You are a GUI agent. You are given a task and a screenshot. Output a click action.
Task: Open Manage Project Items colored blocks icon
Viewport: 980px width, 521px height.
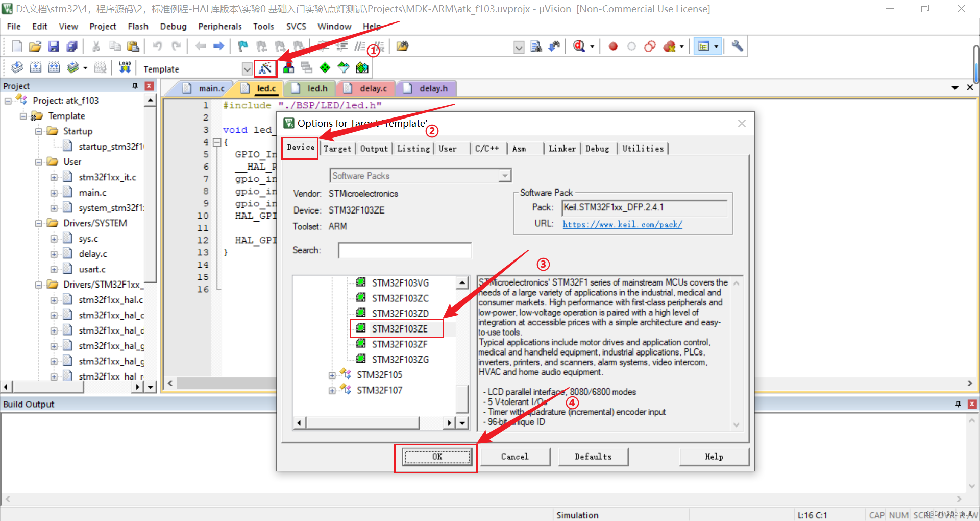(288, 67)
